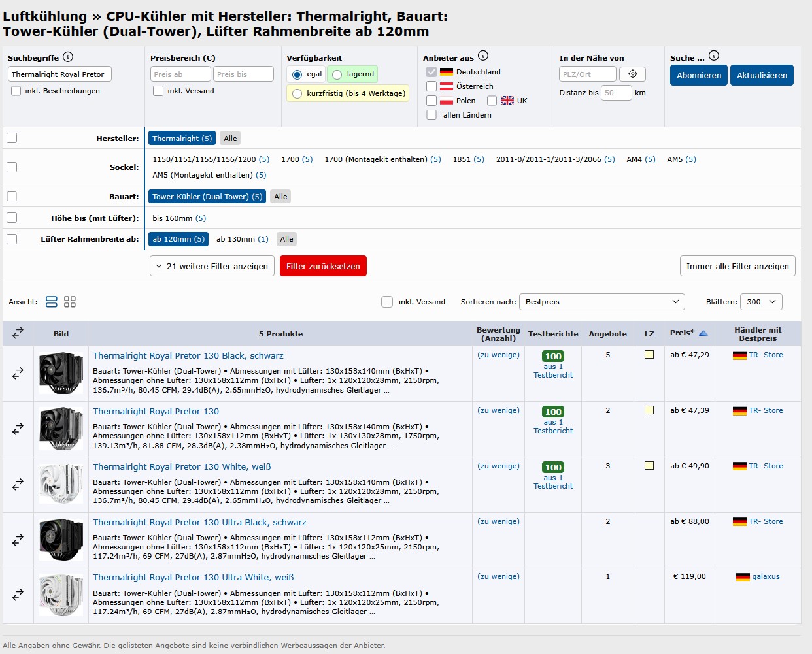Toggle the Lüfter Rahmenbreite ab row checkbox
This screenshot has width=812, height=654.
12,239
